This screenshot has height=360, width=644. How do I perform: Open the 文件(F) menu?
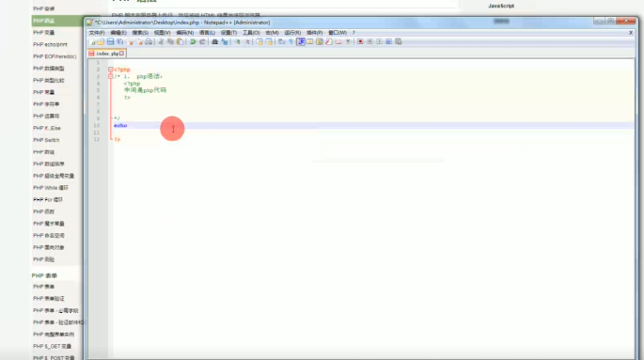click(97, 33)
